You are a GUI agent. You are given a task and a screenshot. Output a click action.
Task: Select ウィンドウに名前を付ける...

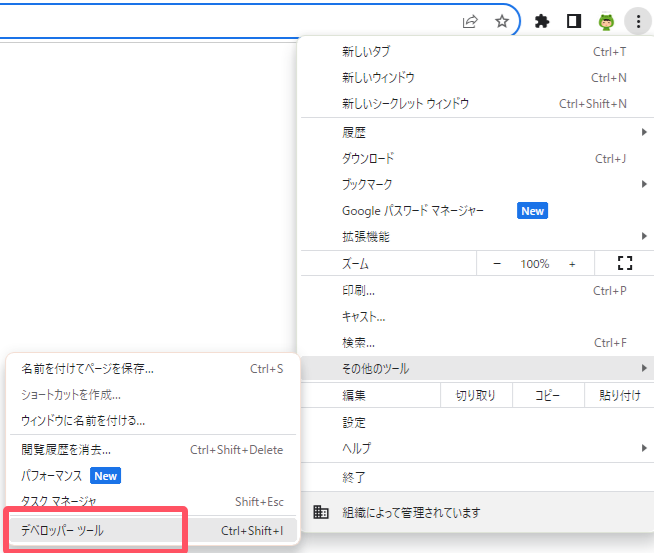(x=153, y=420)
